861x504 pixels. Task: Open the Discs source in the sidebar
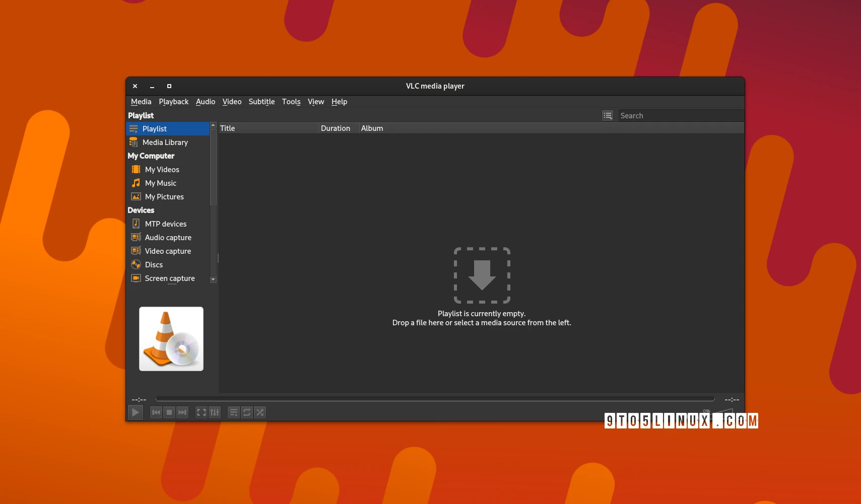[153, 264]
